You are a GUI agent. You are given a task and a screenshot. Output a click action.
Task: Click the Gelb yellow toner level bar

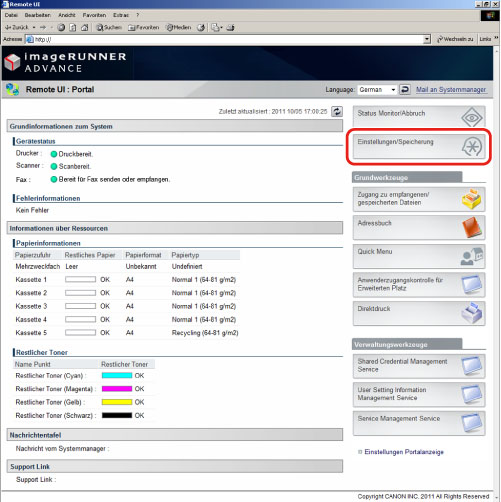point(117,402)
